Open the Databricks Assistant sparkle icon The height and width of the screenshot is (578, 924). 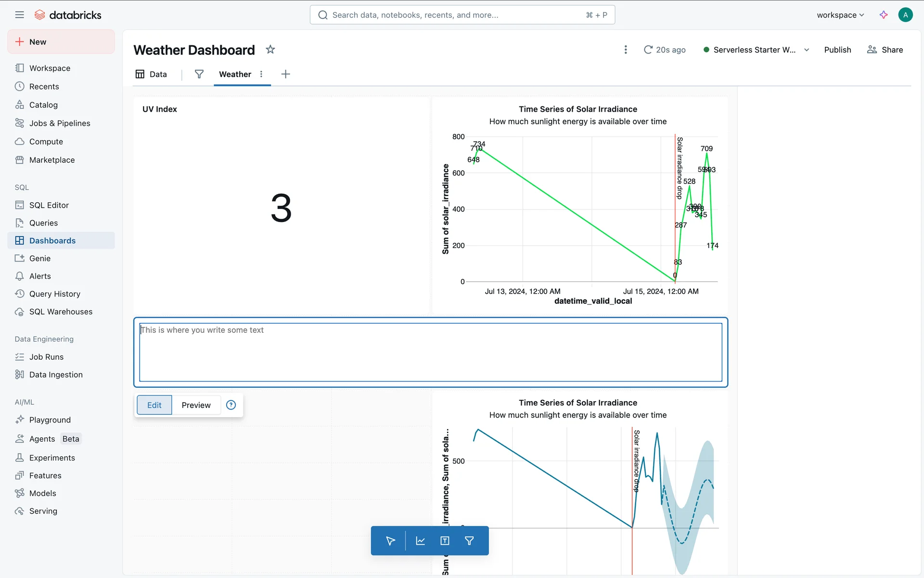click(x=884, y=15)
